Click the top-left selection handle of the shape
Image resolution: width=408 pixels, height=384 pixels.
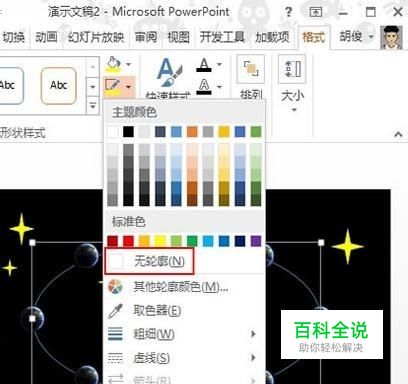pyautogui.click(x=32, y=243)
